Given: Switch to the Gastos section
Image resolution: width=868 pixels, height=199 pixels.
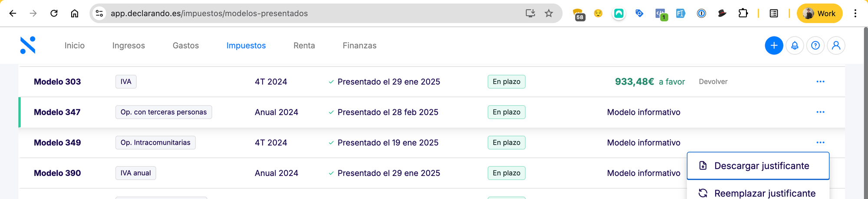Looking at the screenshot, I should [x=186, y=46].
